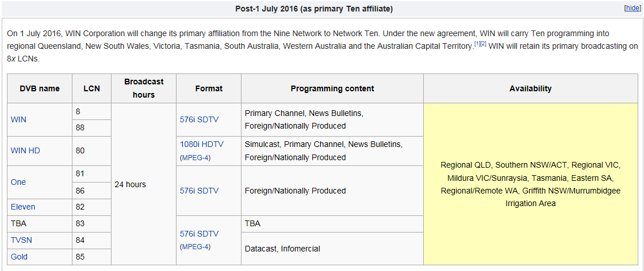Go to the Gold channel link

19,257
